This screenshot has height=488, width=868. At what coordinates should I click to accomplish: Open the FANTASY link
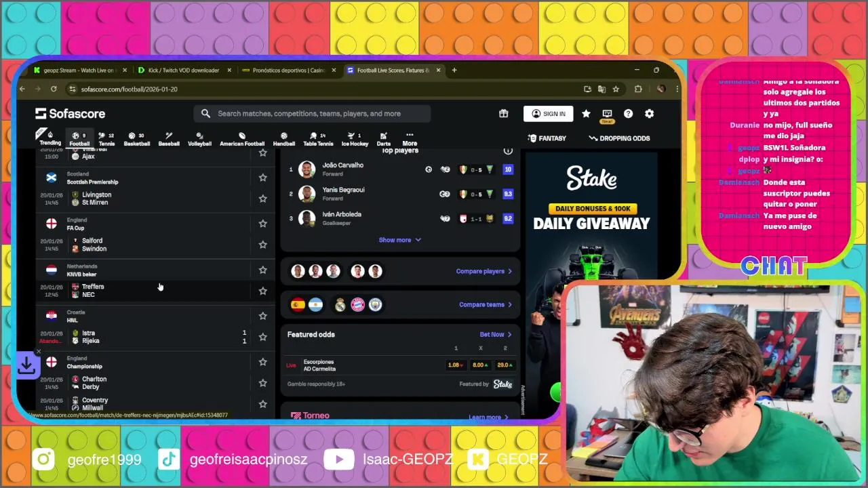point(547,138)
